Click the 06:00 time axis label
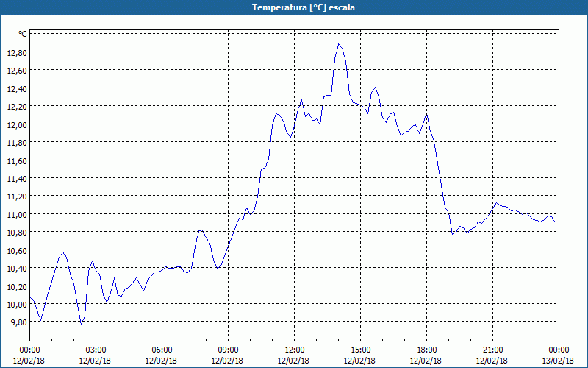This screenshot has height=368, width=588. coord(162,350)
